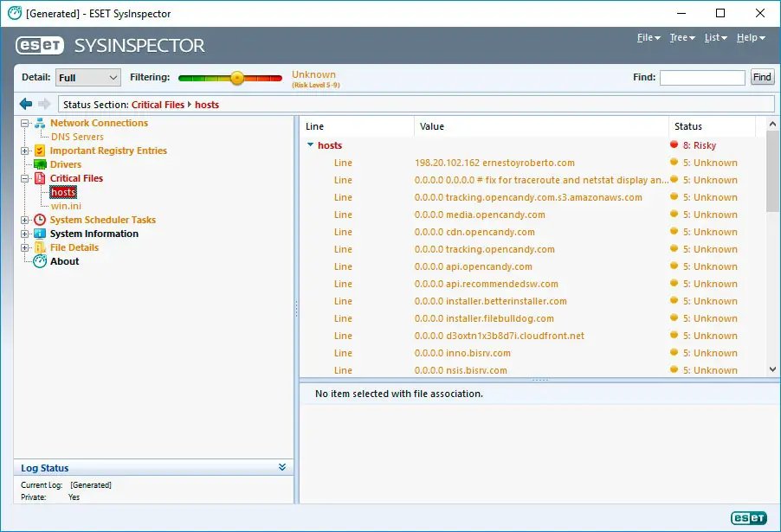Click the Drivers chip icon
This screenshot has height=532, width=781.
tap(40, 164)
